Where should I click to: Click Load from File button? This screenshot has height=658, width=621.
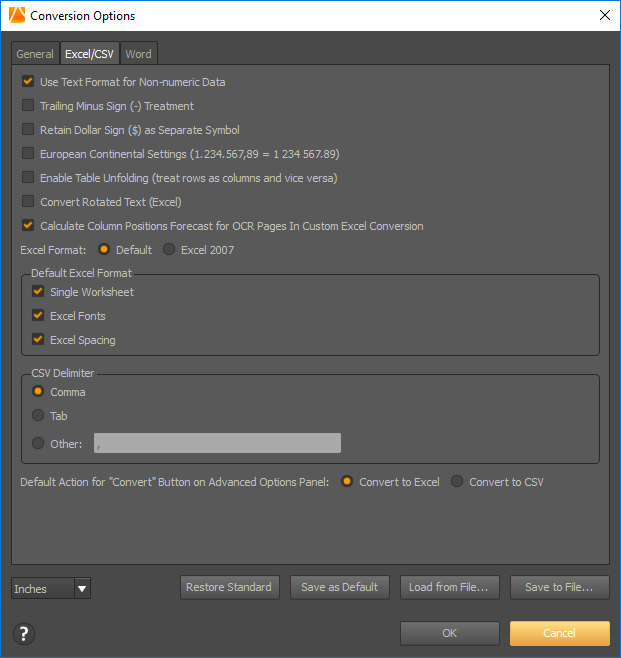(x=450, y=587)
